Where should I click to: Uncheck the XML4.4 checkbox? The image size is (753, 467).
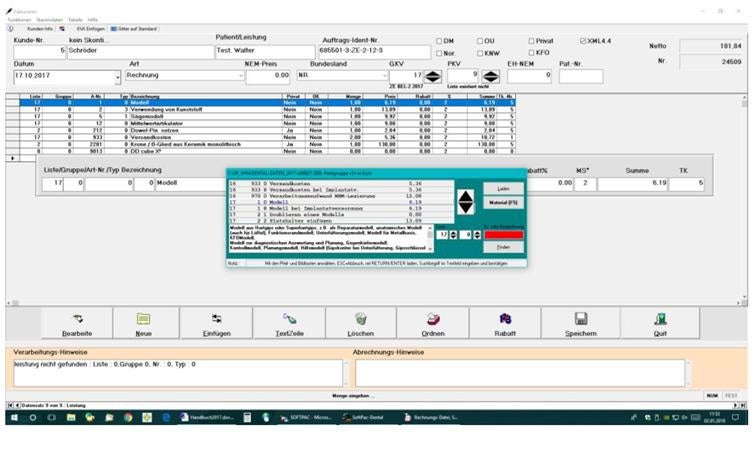click(583, 41)
